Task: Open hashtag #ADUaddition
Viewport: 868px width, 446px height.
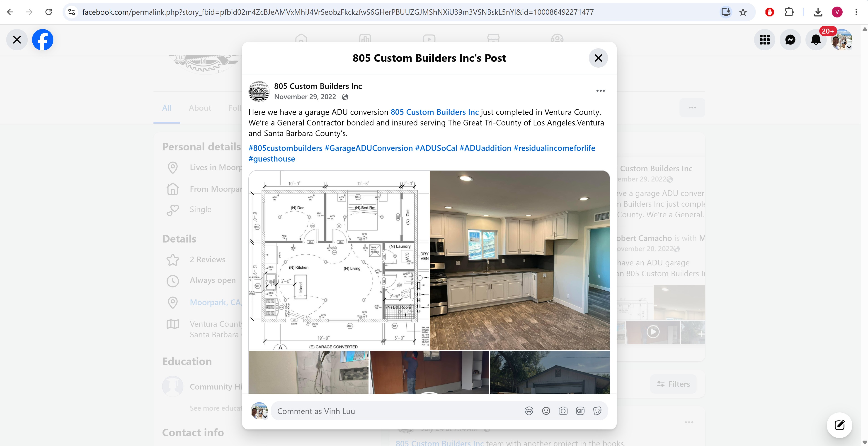Action: [x=485, y=148]
